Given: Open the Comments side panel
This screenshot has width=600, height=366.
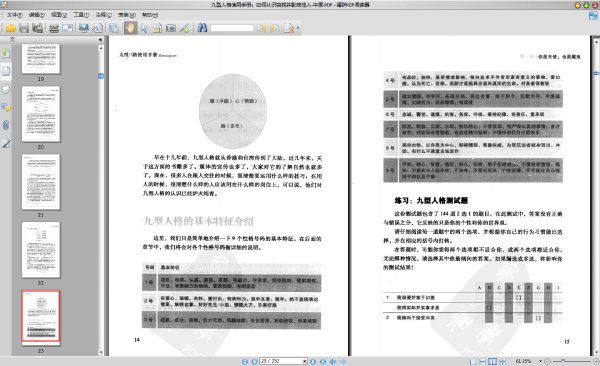Looking at the screenshot, I should click(5, 107).
